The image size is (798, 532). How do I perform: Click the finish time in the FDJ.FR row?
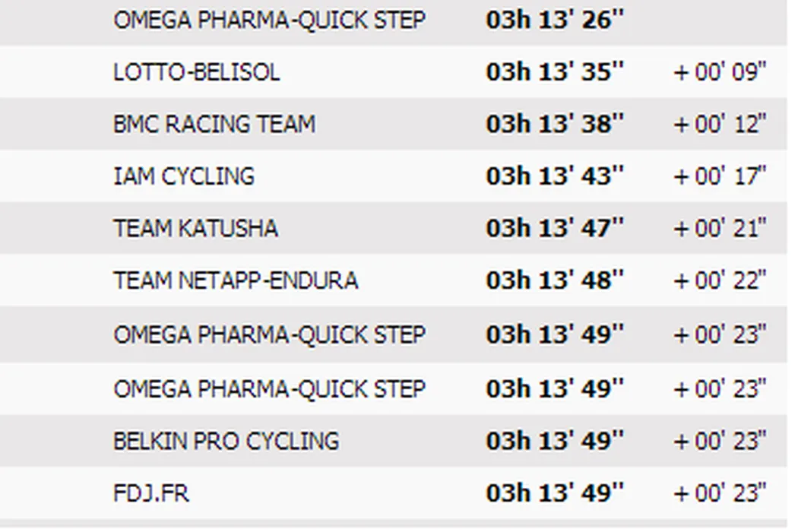coord(555,492)
